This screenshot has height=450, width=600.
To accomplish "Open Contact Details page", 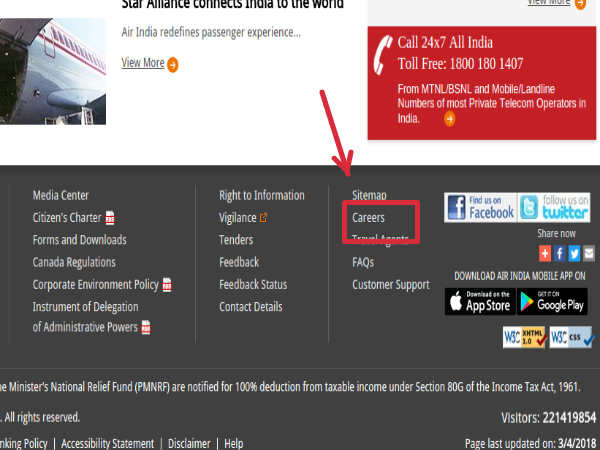I will [251, 307].
